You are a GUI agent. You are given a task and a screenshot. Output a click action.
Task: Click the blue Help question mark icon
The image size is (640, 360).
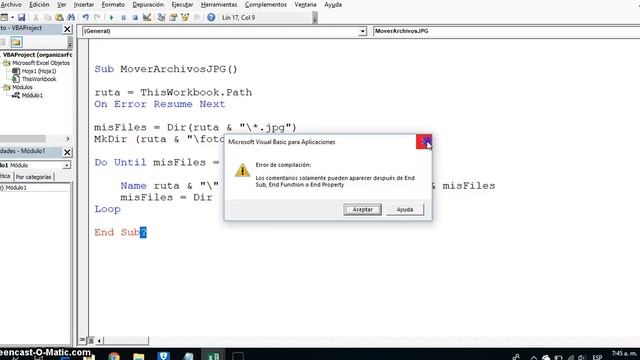(211, 18)
